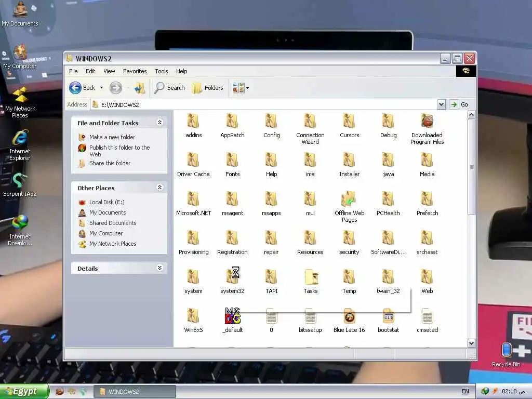Select the srchasst folder
The width and height of the screenshot is (532, 399).
pyautogui.click(x=427, y=243)
